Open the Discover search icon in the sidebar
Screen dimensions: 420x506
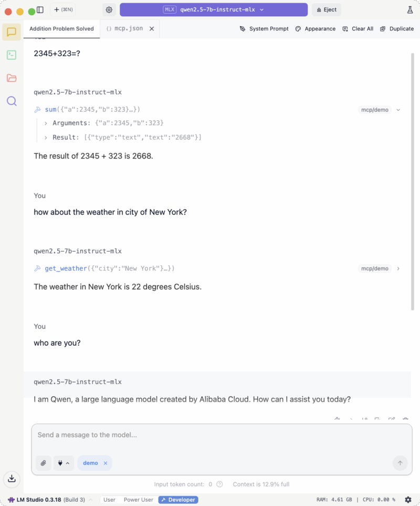(x=12, y=101)
